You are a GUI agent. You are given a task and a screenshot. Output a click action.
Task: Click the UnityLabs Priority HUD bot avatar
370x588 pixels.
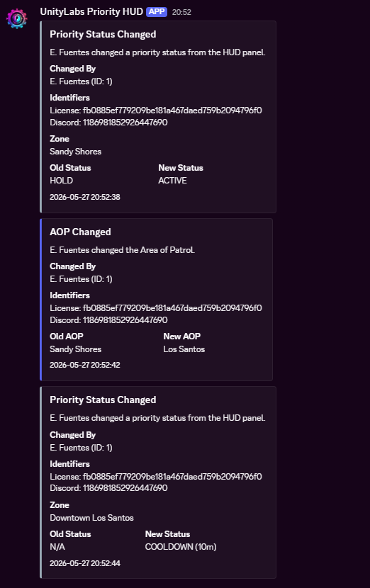pyautogui.click(x=17, y=18)
